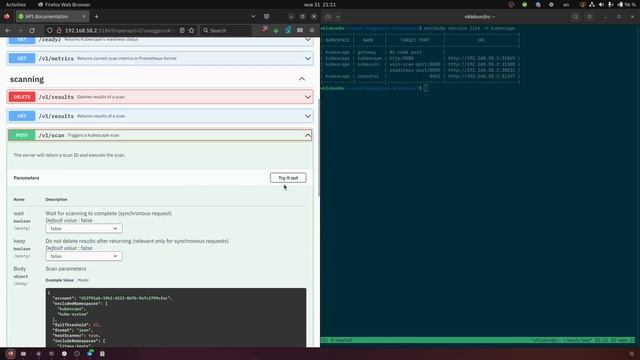Open the terminal search icon

pos(576,17)
